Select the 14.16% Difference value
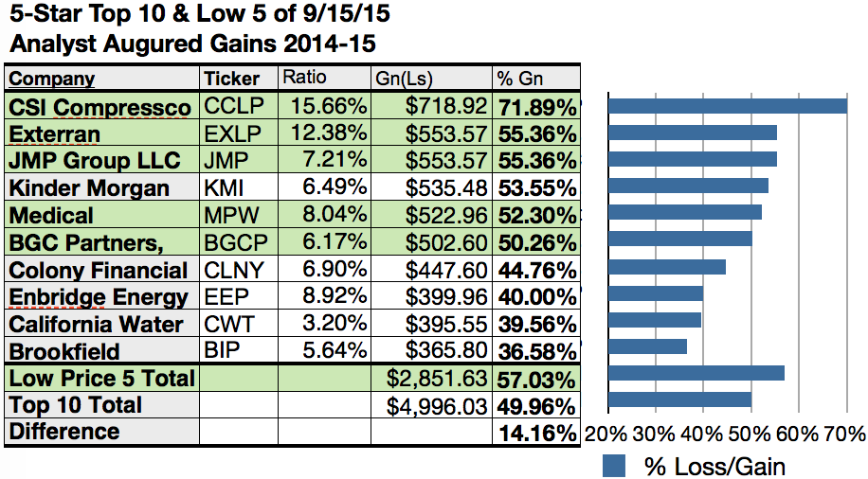 point(535,434)
